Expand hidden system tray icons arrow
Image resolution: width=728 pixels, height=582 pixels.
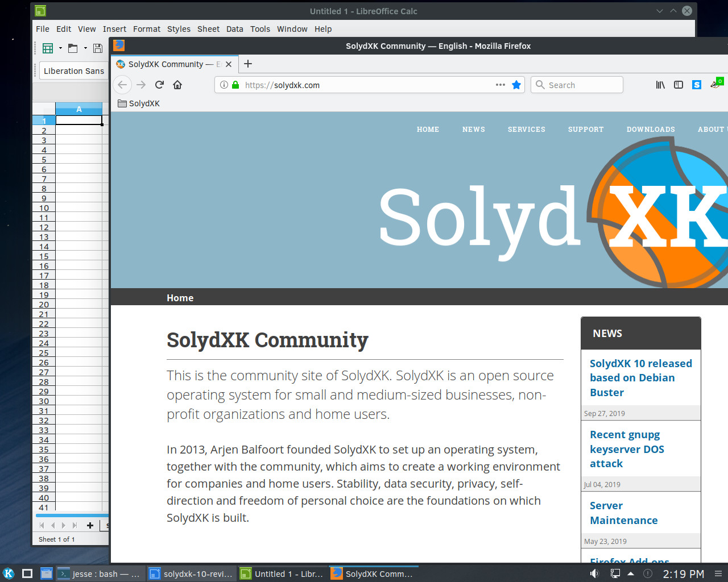coord(631,574)
